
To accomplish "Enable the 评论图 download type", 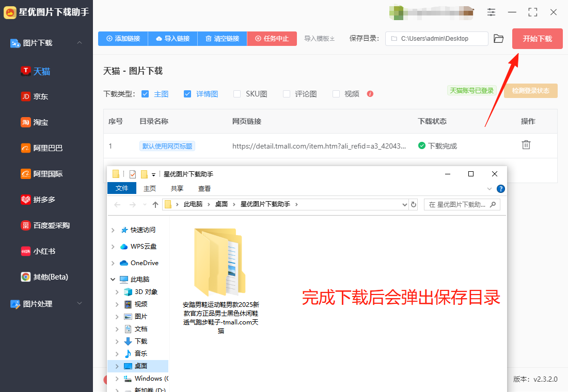I will pos(287,94).
